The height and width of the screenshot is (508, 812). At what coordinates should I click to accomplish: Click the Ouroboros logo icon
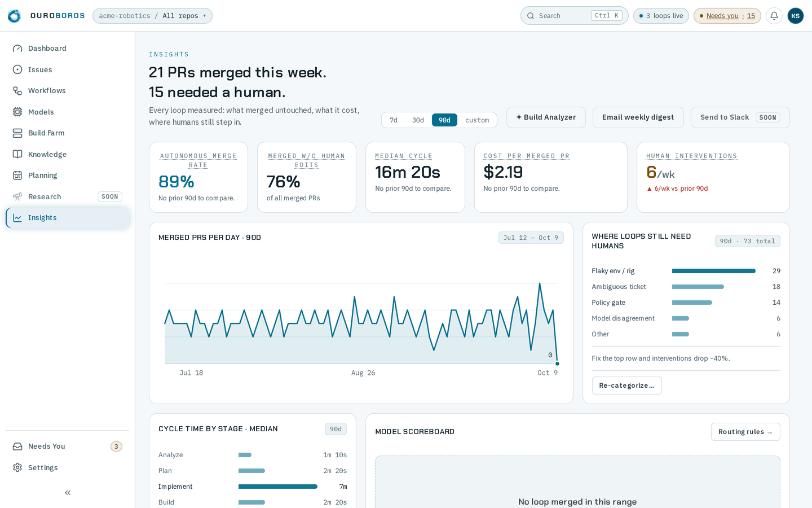point(14,16)
